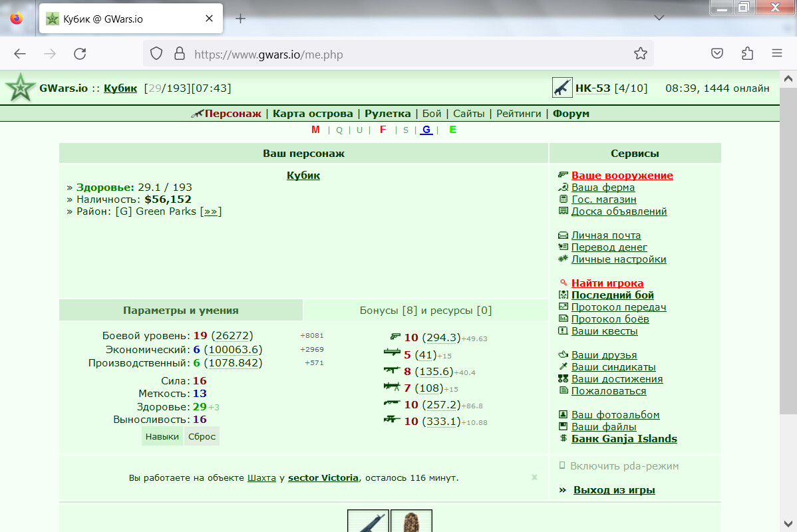This screenshot has width=797, height=532.
Task: Open Ваше вооружение link
Action: tap(622, 176)
